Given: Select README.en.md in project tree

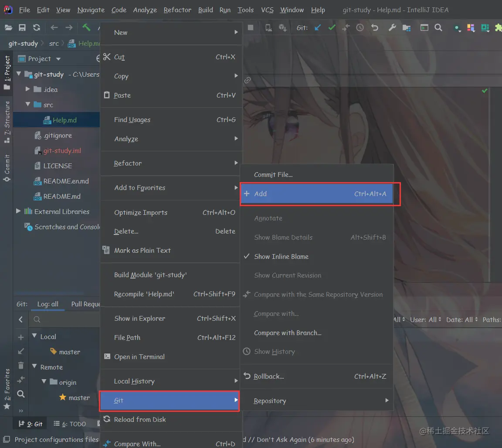Looking at the screenshot, I should (66, 181).
